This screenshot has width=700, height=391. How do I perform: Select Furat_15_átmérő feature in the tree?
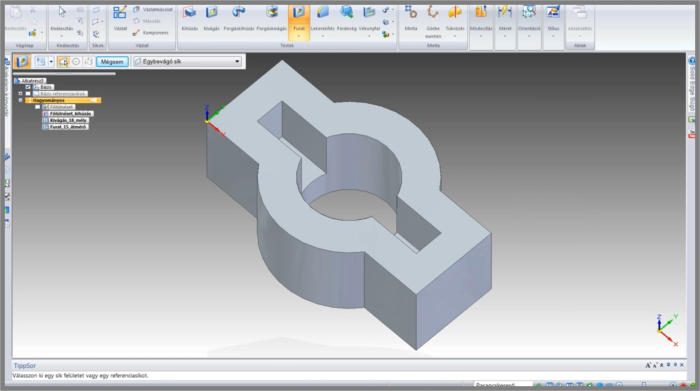pyautogui.click(x=68, y=127)
